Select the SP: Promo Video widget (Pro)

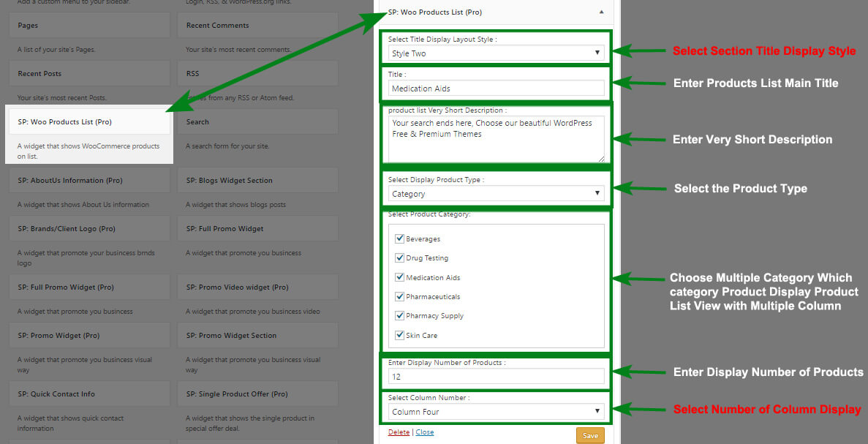258,287
